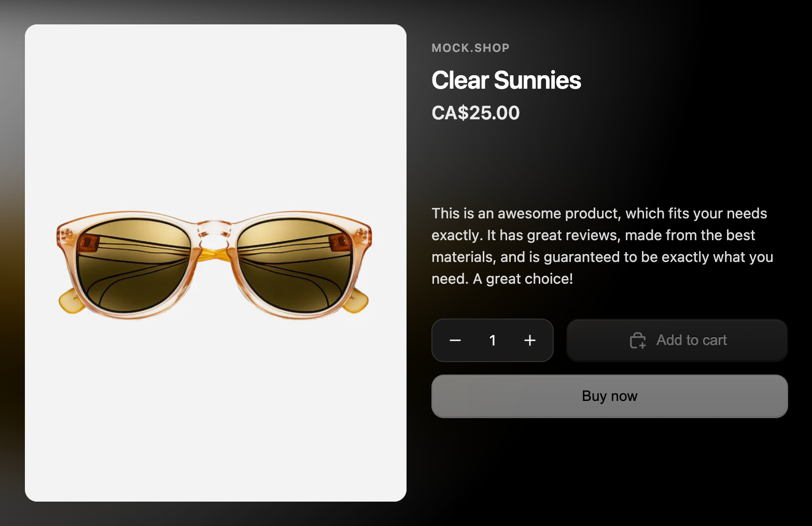Click the sunglasses product image
The width and height of the screenshot is (812, 526).
click(x=214, y=265)
